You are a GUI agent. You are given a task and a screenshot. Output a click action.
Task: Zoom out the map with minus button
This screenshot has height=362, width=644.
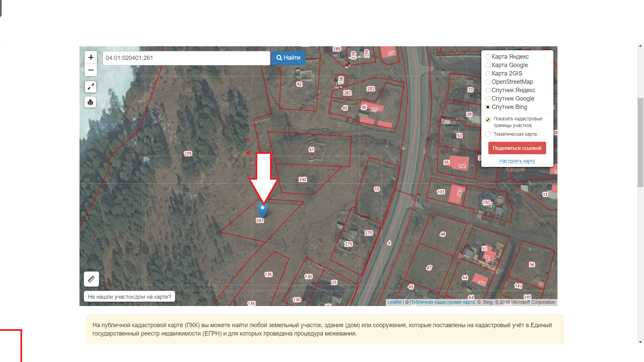pos(91,70)
